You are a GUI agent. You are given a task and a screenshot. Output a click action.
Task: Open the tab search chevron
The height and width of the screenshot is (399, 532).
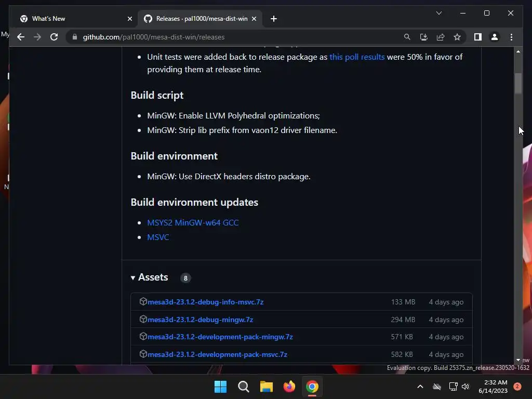(438, 13)
